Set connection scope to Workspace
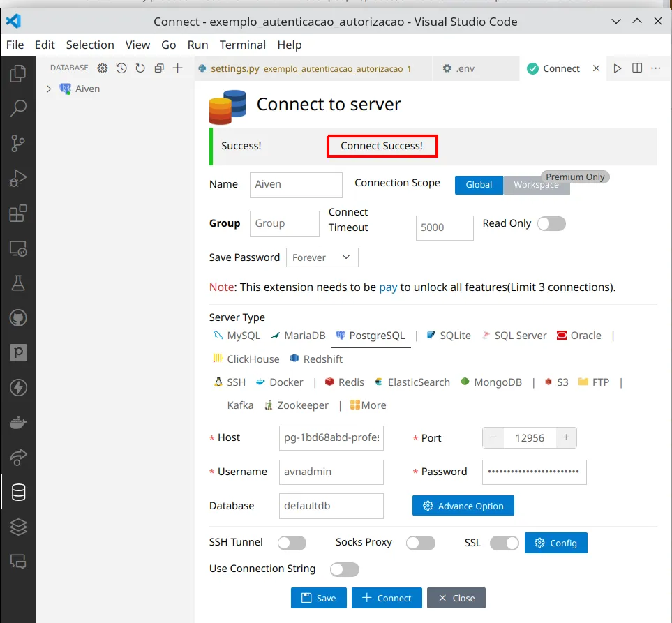Screen dimensions: 672x623 point(536,185)
